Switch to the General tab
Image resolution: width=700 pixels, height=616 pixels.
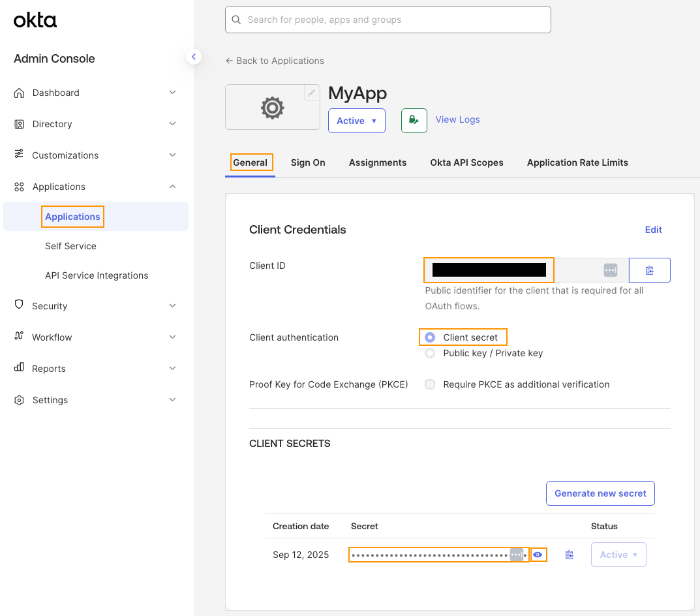coord(250,162)
